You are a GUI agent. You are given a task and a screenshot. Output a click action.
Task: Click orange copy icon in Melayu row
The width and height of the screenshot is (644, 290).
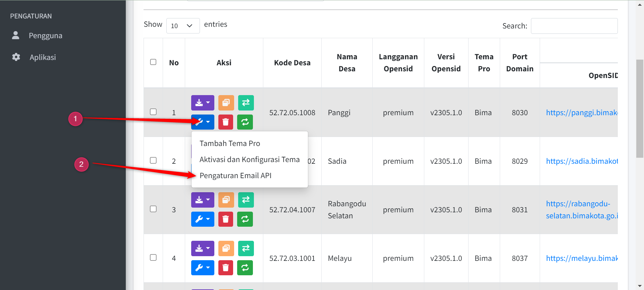[x=226, y=248]
